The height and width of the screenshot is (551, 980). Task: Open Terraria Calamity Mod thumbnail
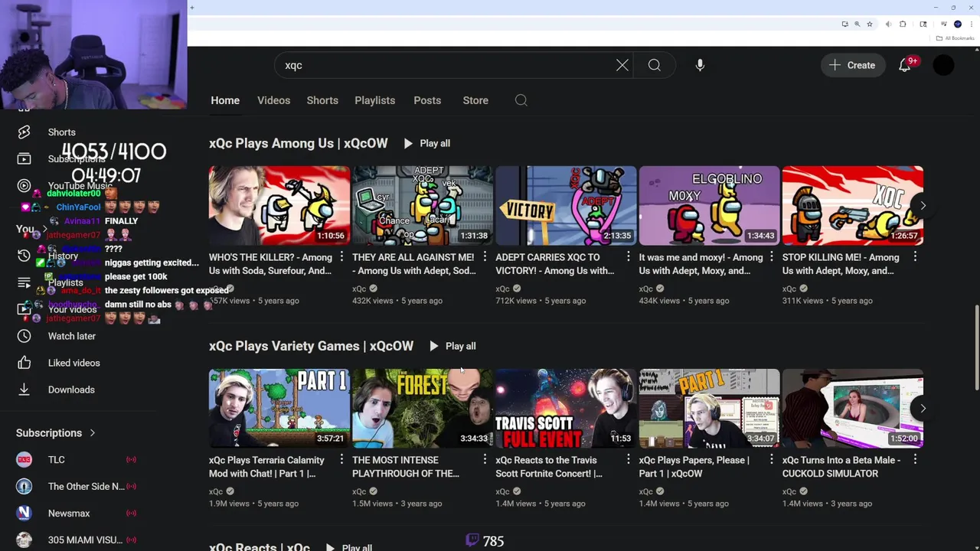tap(279, 408)
